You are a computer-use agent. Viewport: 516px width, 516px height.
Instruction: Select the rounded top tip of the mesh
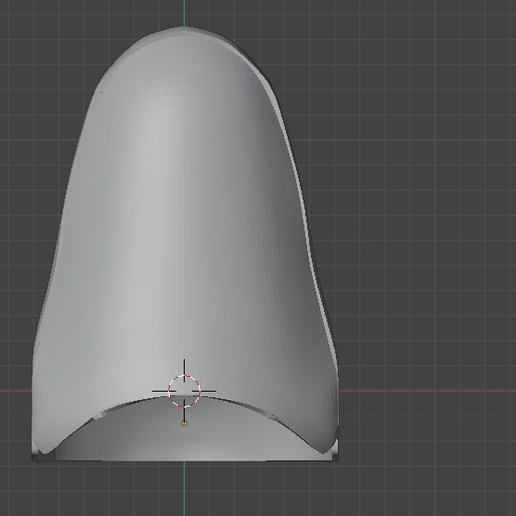184,31
